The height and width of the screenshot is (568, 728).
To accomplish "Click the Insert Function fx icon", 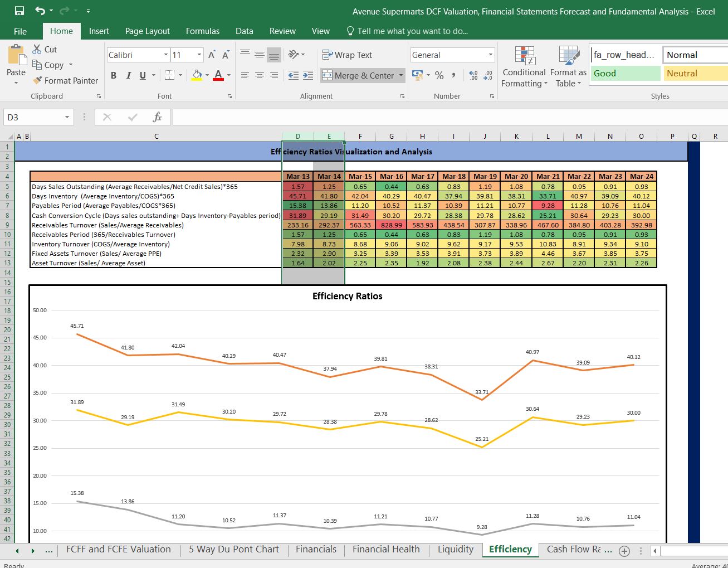I will click(158, 117).
